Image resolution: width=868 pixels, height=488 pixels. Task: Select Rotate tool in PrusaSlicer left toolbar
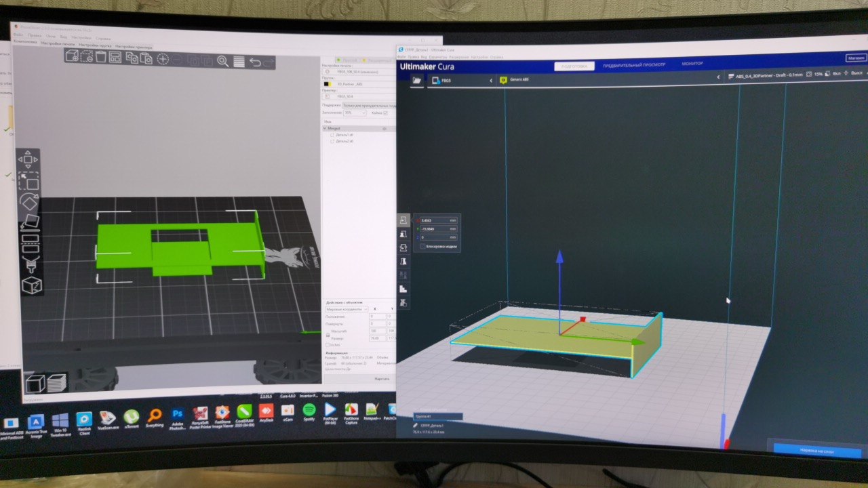(28, 201)
